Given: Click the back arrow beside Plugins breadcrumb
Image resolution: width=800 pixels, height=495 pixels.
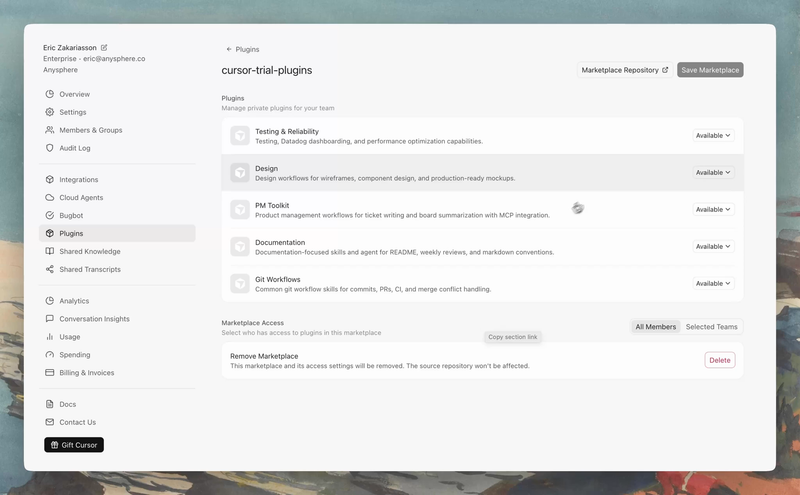Looking at the screenshot, I should (x=229, y=50).
